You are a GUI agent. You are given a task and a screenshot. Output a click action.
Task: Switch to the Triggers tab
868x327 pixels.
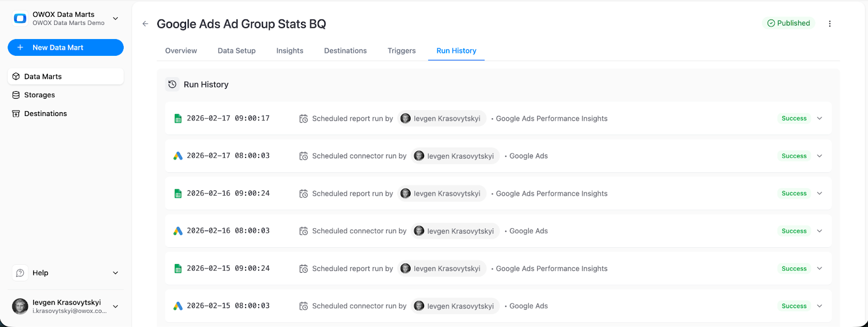pos(401,50)
